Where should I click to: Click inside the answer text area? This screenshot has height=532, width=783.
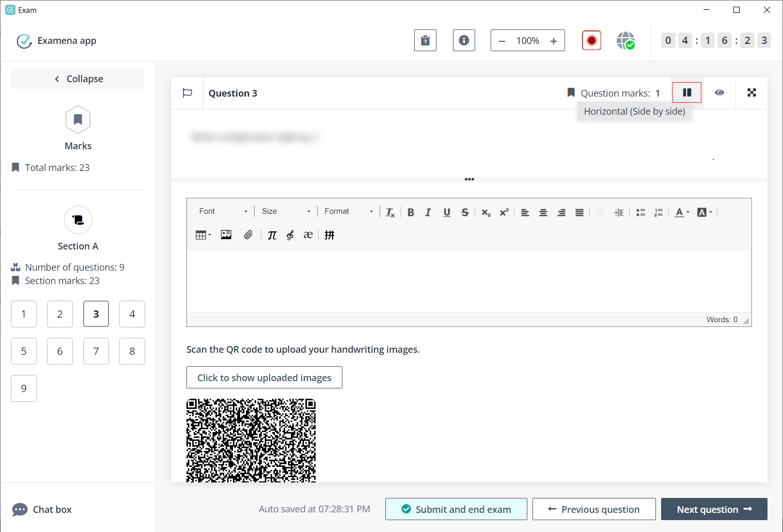click(x=469, y=280)
